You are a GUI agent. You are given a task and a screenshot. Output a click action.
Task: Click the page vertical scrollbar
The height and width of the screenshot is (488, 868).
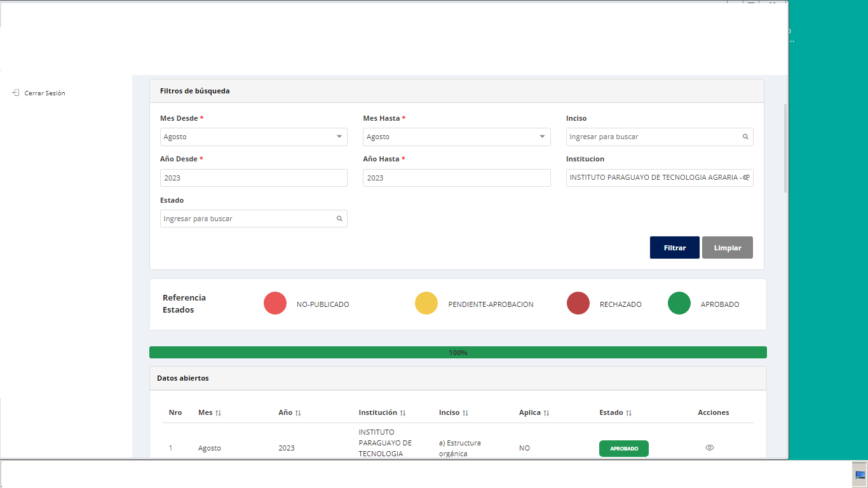(785, 147)
